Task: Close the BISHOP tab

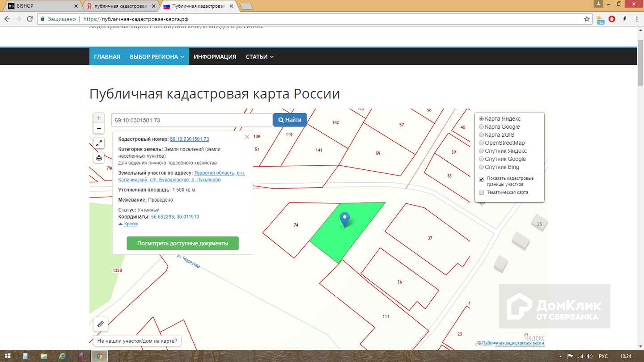Action: (x=76, y=6)
